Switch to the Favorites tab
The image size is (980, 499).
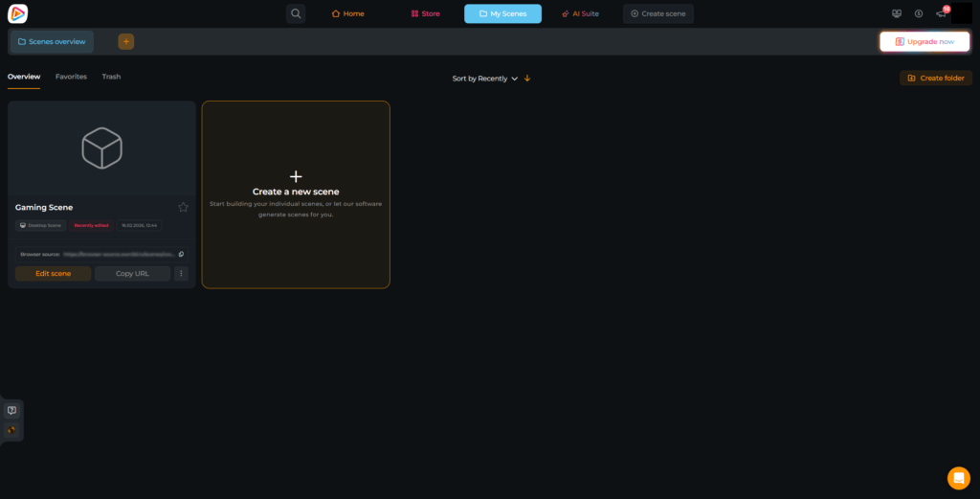click(71, 77)
